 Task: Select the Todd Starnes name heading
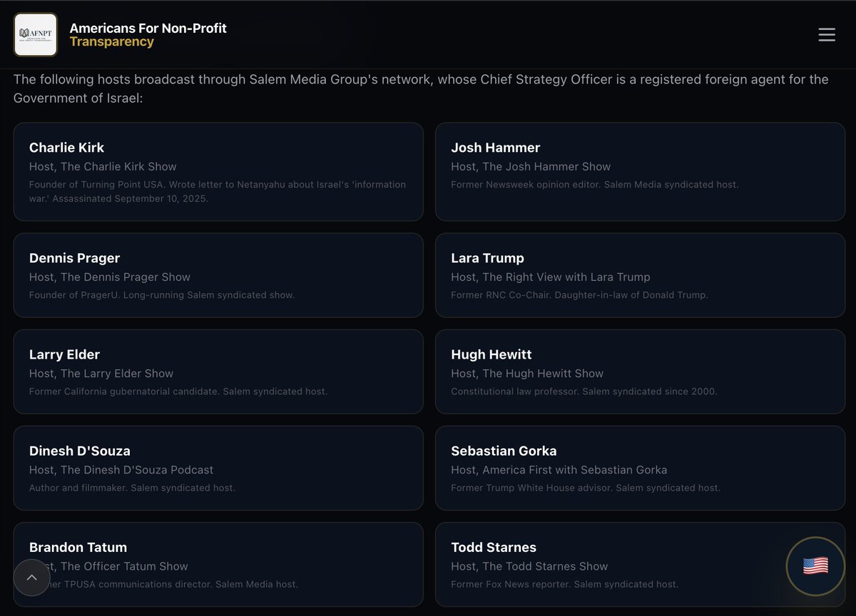pos(494,547)
